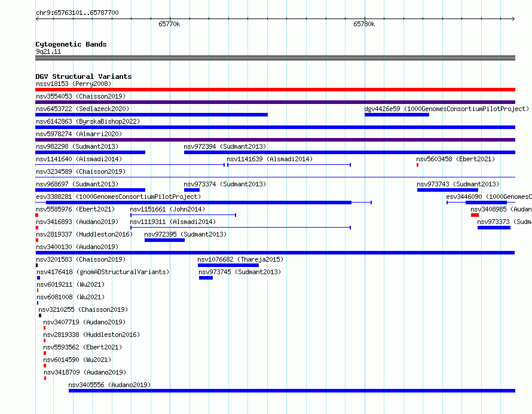The width and height of the screenshot is (532, 414).
Task: Click the red nsv3408985 variant bar
Action: pos(475,215)
